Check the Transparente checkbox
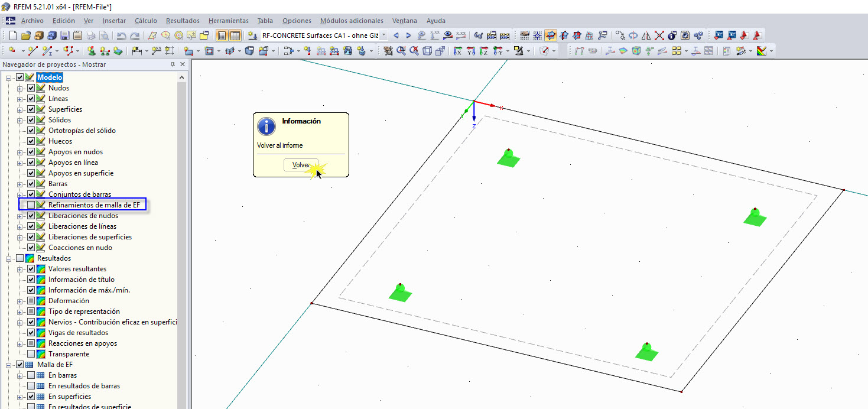This screenshot has width=868, height=409. coord(31,354)
